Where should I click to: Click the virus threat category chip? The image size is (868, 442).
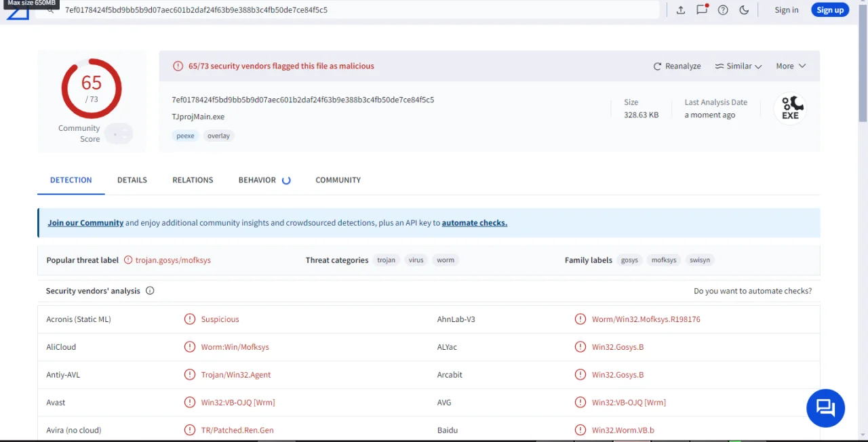[416, 260]
